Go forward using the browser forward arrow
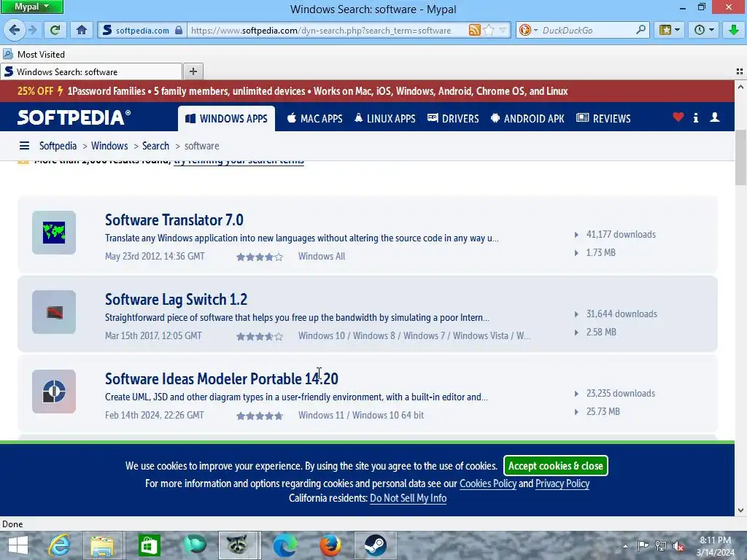The height and width of the screenshot is (560, 747). (32, 30)
